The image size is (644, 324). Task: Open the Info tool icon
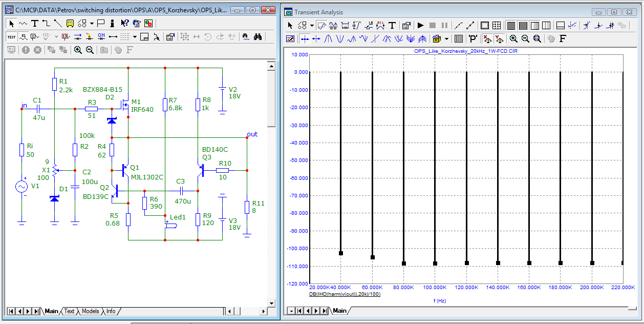click(112, 24)
